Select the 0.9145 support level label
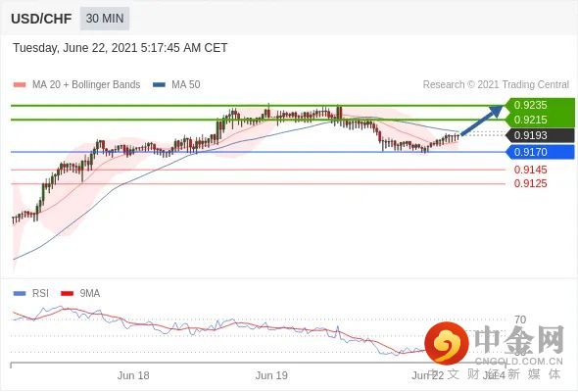Image resolution: width=578 pixels, height=392 pixels. pos(530,170)
